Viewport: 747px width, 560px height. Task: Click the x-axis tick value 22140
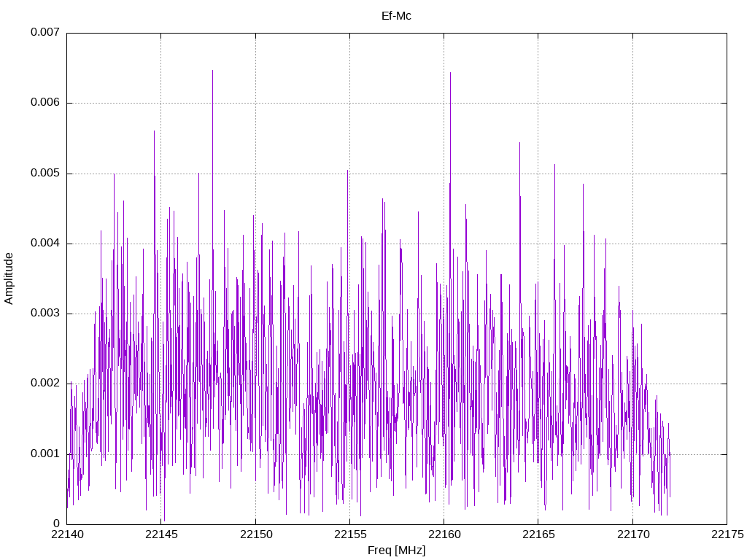tap(66, 534)
